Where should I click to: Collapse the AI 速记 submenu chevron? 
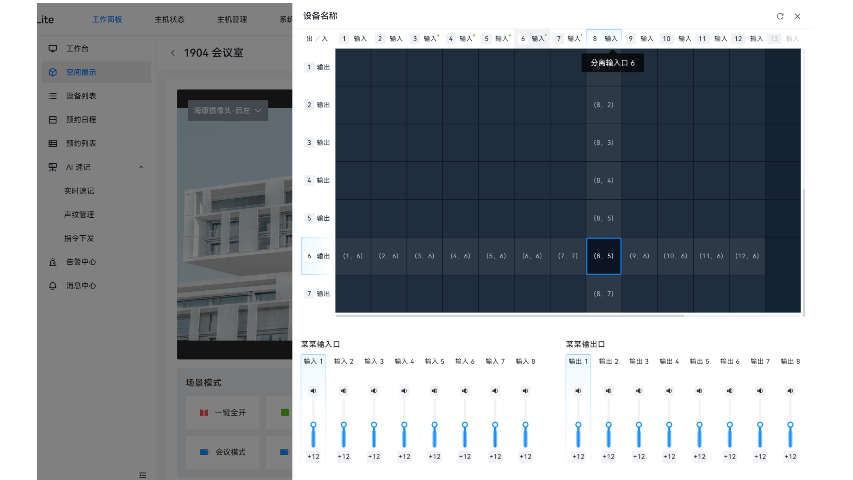141,167
